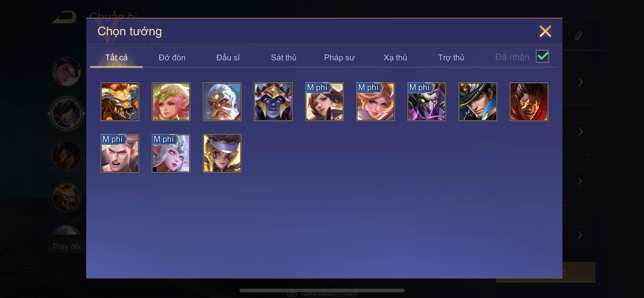Choose the silver-haired crowned elf hero
The image size is (644, 298).
171,153
